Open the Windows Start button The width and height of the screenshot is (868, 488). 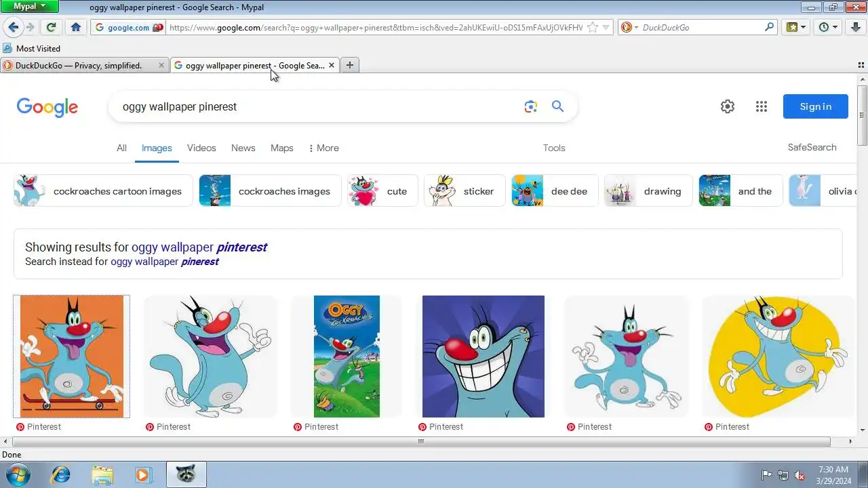18,474
